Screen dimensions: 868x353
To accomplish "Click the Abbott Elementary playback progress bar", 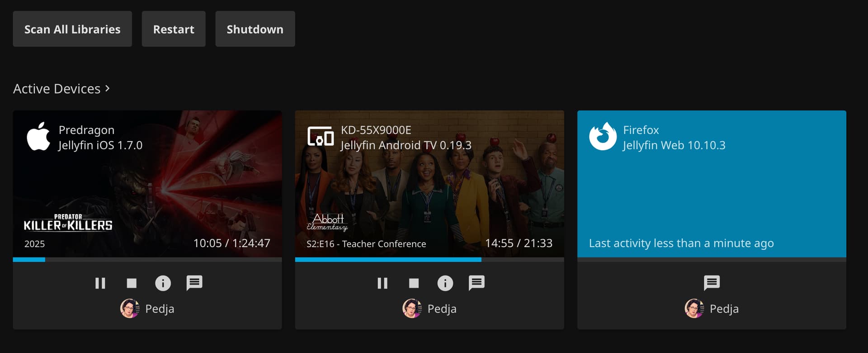I will [x=429, y=260].
